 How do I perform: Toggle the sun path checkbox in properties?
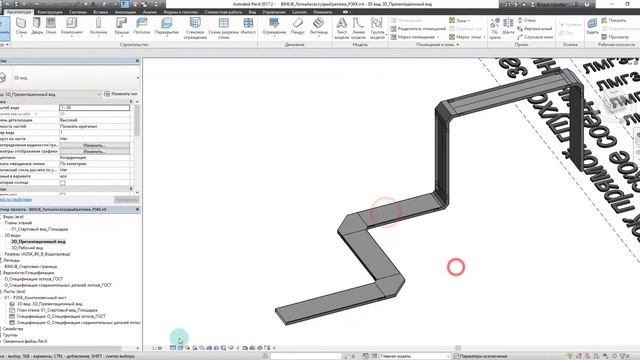pos(62,183)
